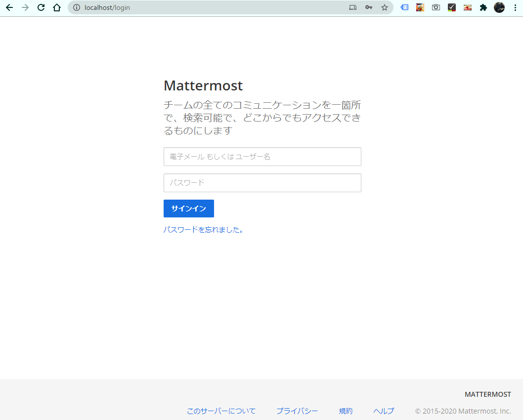This screenshot has height=420, width=523.
Task: Click the browser forward arrow
Action: pos(25,7)
